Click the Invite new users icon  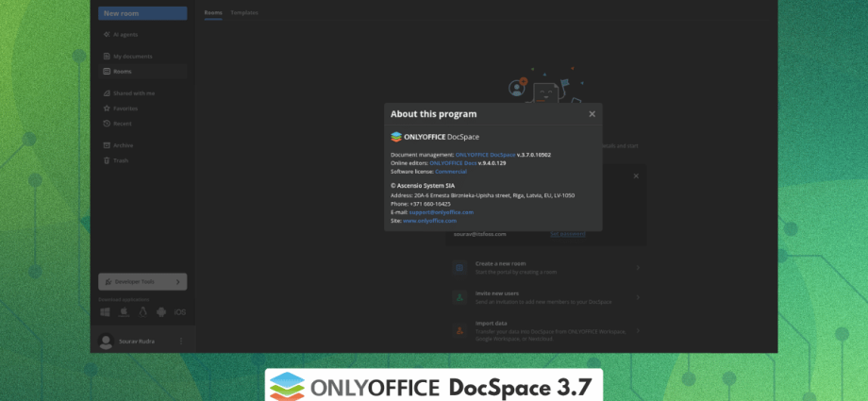[459, 297]
